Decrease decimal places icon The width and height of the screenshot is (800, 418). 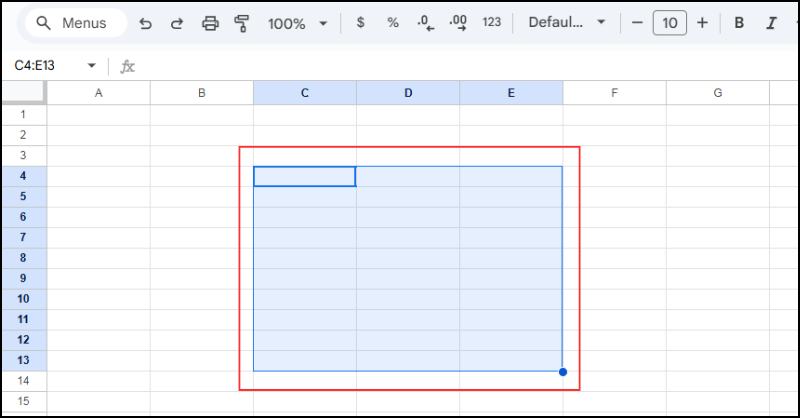(x=425, y=23)
